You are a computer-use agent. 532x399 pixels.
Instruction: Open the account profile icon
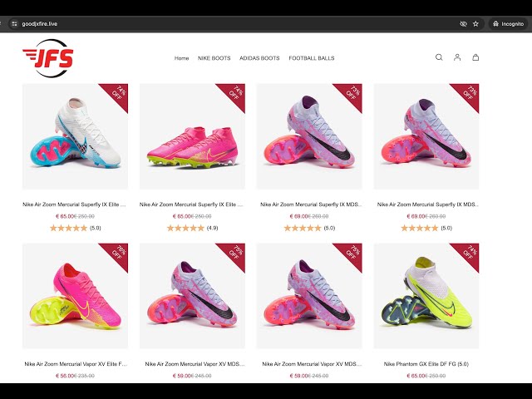point(457,57)
